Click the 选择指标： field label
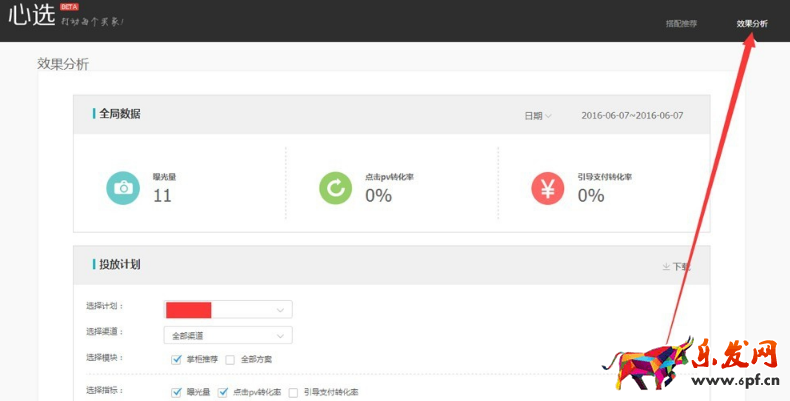The height and width of the screenshot is (401, 790). 105,390
